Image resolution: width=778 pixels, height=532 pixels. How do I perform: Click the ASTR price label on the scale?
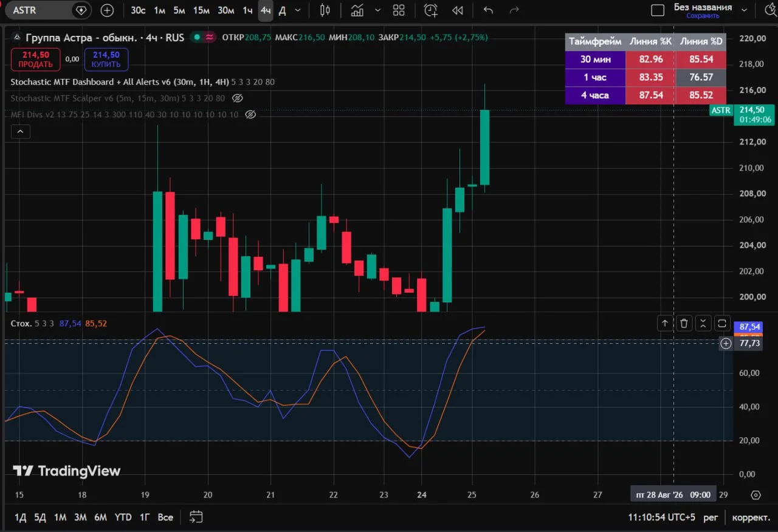721,110
